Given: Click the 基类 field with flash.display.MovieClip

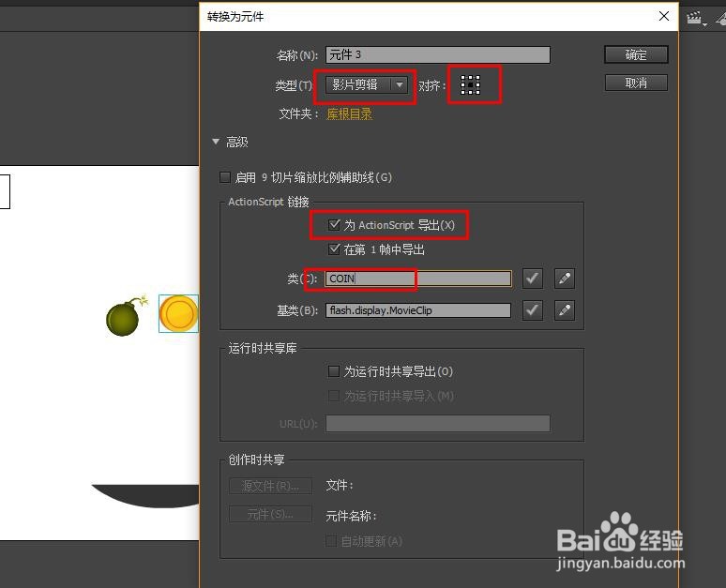Looking at the screenshot, I should click(418, 310).
